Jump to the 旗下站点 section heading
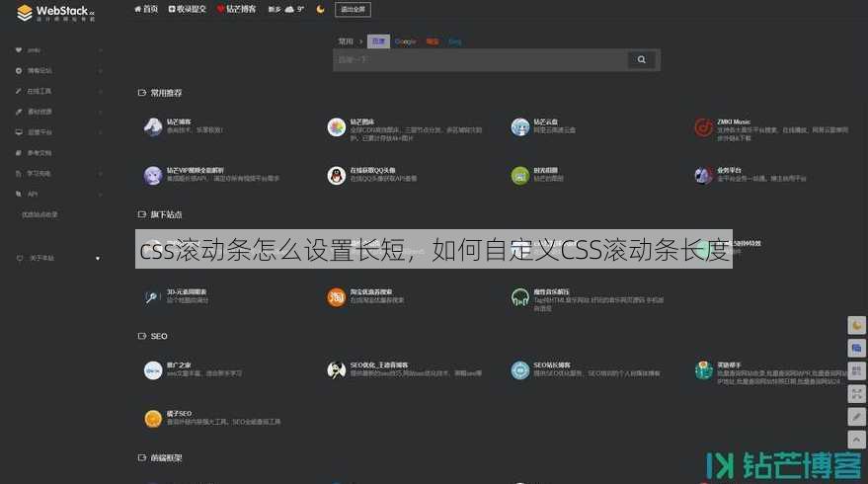Image resolution: width=868 pixels, height=484 pixels. click(x=166, y=214)
